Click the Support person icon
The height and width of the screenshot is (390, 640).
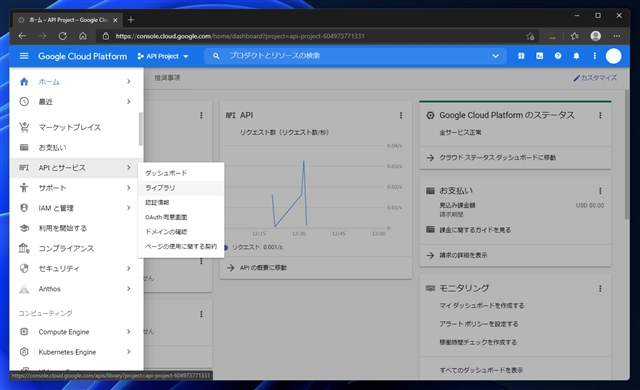pyautogui.click(x=24, y=188)
